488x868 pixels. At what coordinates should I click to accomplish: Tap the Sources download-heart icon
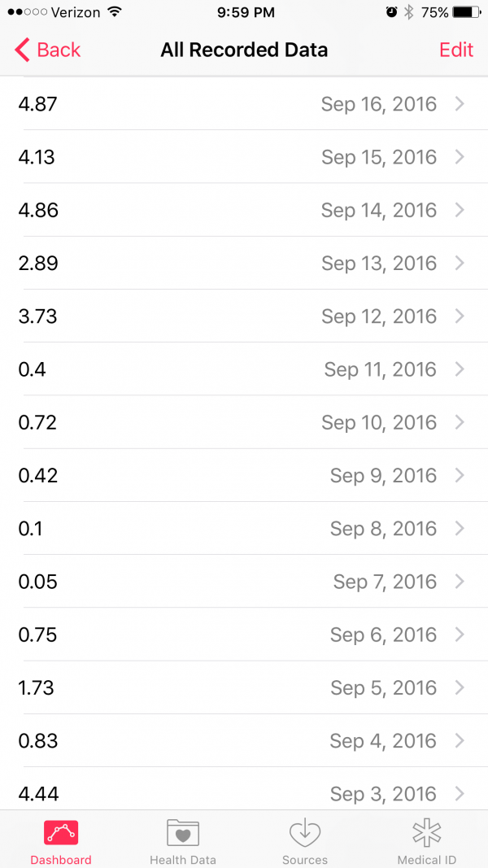click(x=305, y=833)
